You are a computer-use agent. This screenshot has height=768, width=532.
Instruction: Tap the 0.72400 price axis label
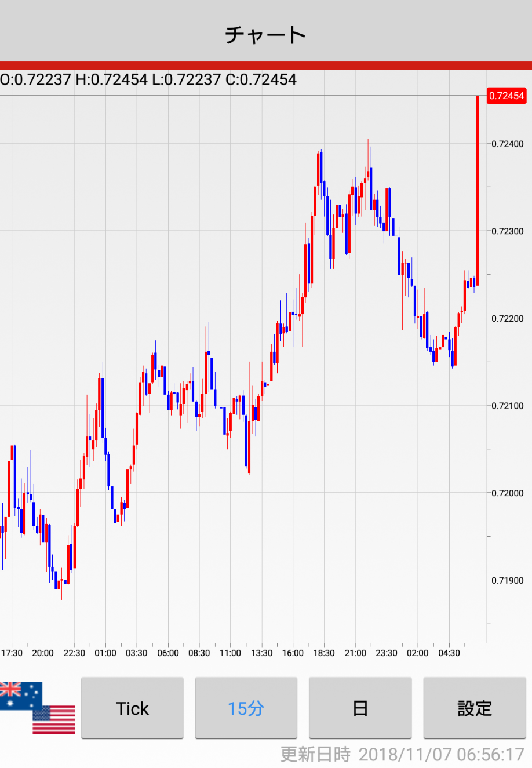pos(507,144)
